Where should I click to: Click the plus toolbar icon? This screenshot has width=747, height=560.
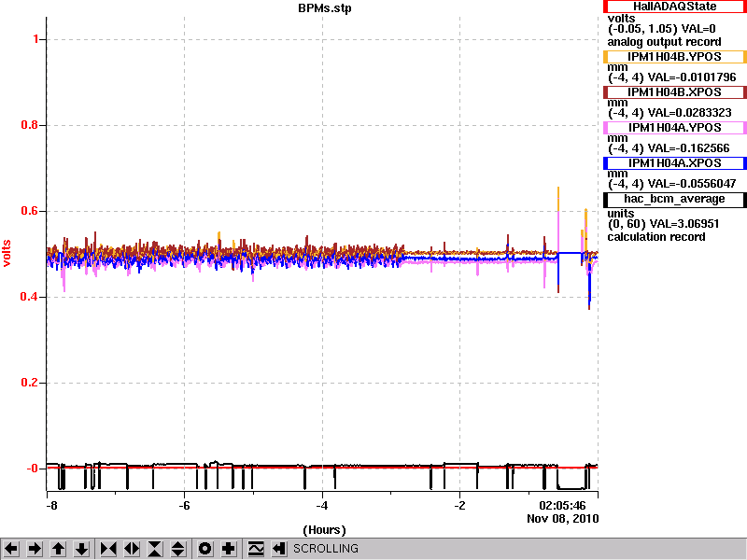pos(229,549)
